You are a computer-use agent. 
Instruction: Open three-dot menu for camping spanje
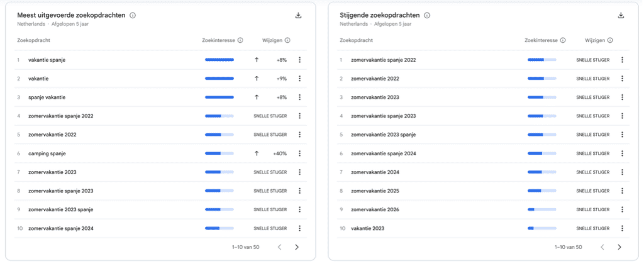[300, 153]
